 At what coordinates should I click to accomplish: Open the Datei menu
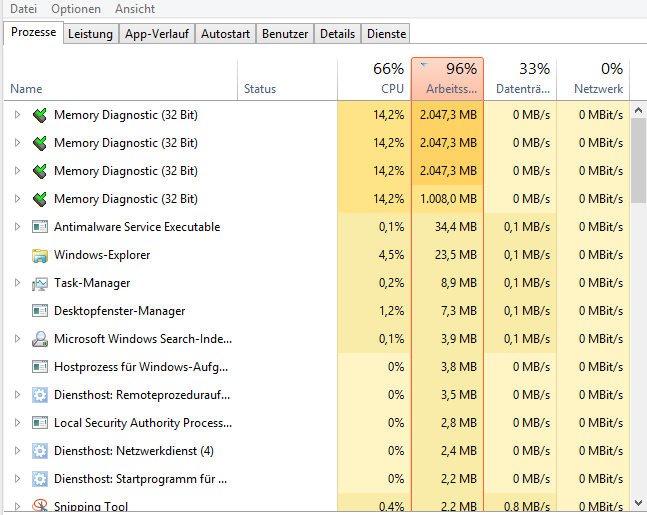[x=23, y=9]
